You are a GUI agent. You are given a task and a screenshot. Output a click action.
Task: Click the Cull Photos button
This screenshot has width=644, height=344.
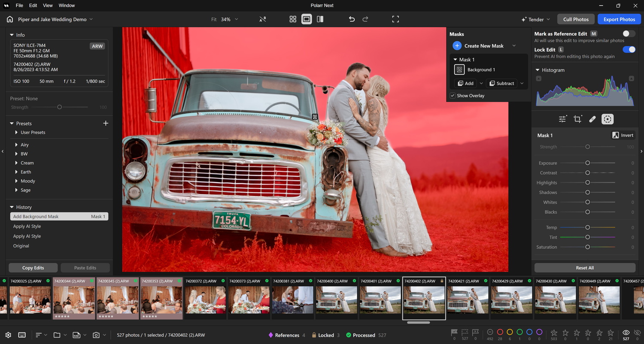point(576,19)
